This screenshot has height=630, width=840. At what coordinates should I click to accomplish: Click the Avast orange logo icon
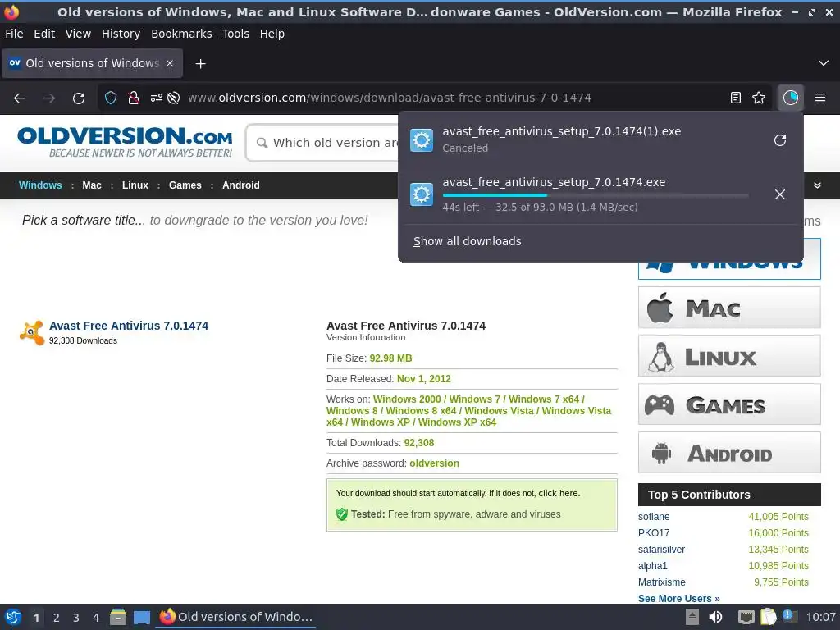(x=32, y=333)
